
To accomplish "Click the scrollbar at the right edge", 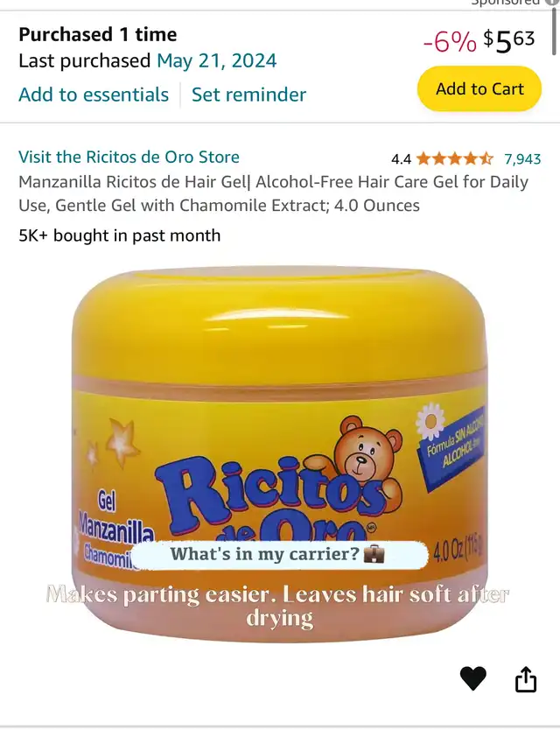I will 555,32.
